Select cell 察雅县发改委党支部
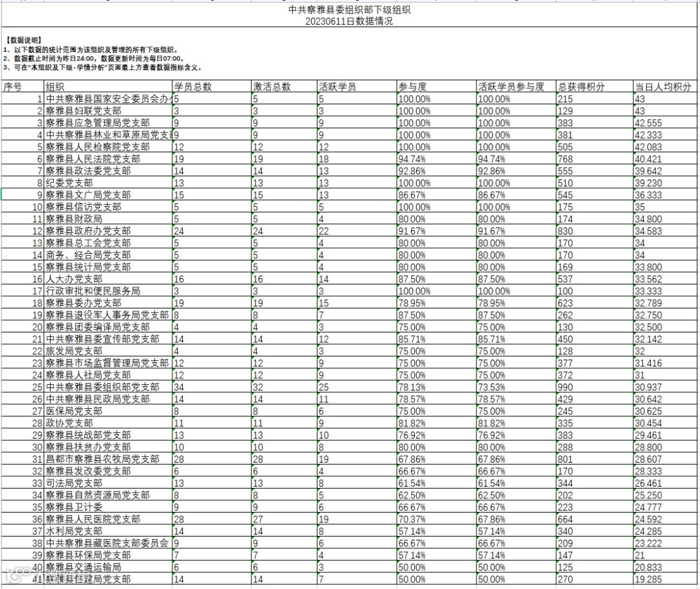700x589 pixels. 108,471
